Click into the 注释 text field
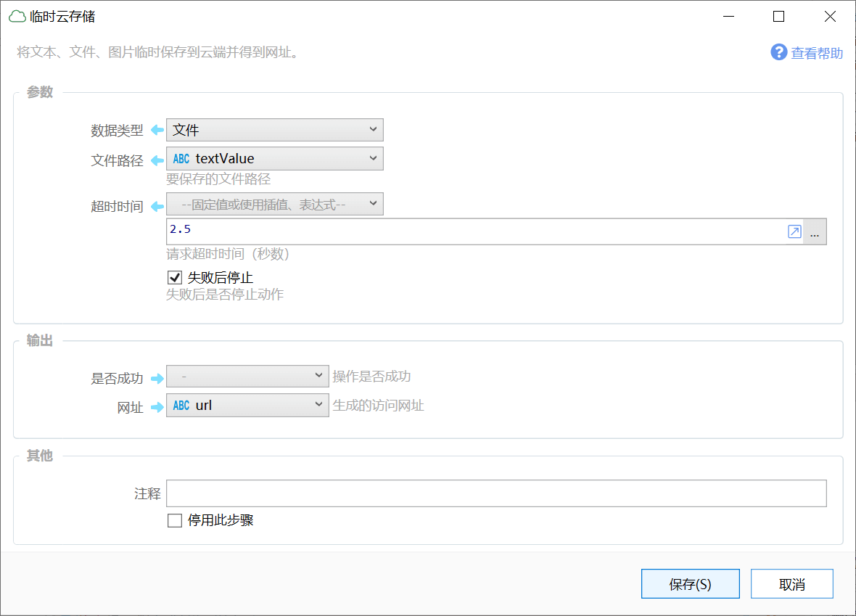The width and height of the screenshot is (856, 616). tap(496, 493)
